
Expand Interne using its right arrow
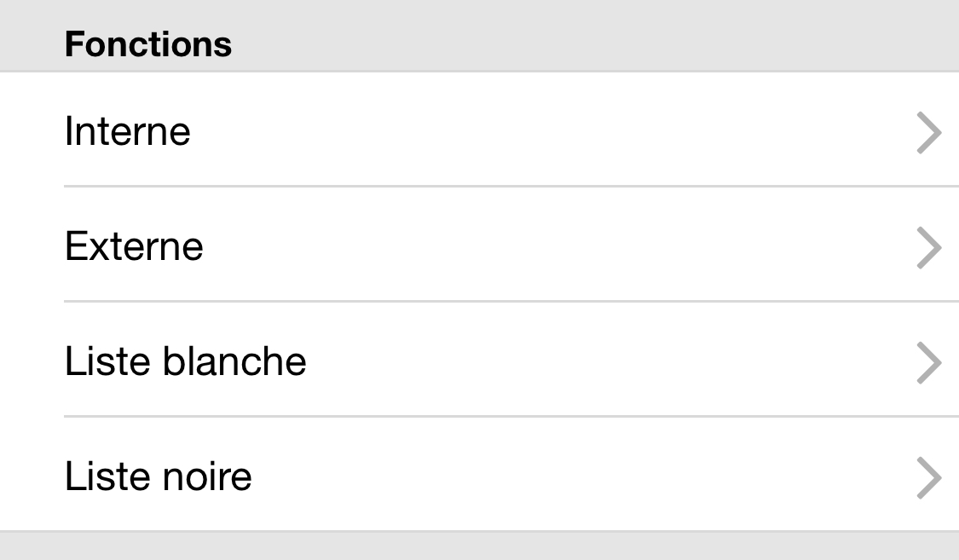(928, 133)
